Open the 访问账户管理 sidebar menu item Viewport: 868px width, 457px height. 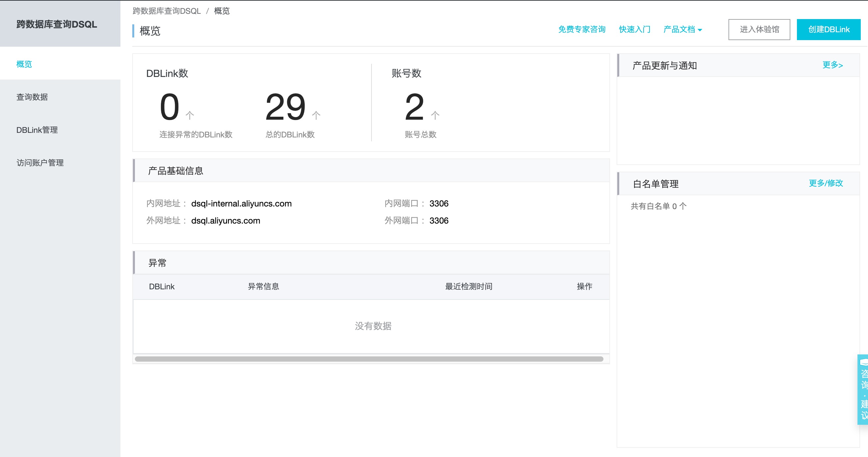click(60, 163)
